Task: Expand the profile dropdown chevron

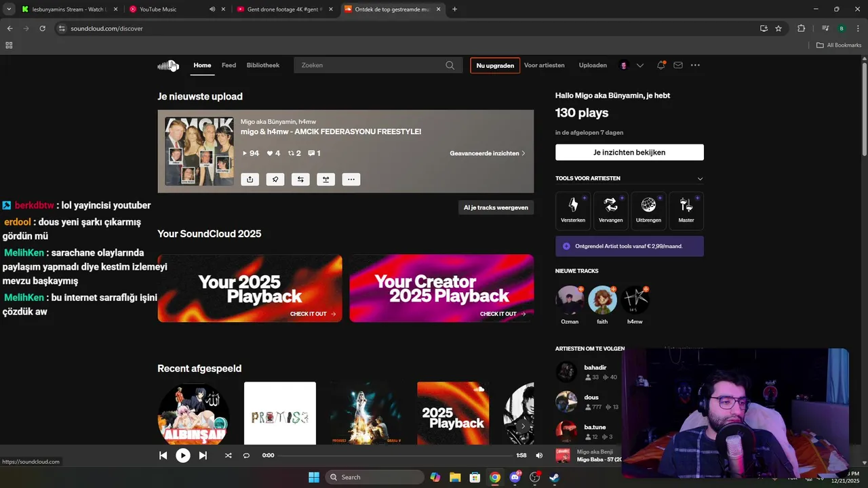Action: point(640,66)
